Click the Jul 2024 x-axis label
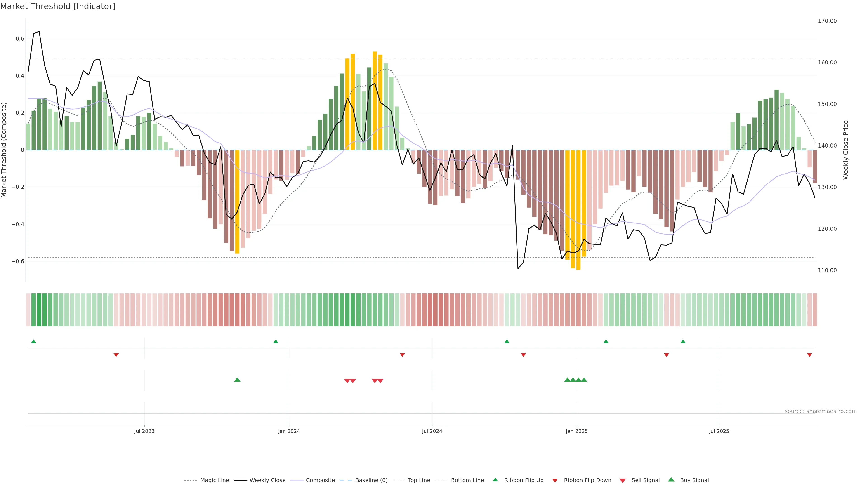Image resolution: width=868 pixels, height=488 pixels. point(432,431)
